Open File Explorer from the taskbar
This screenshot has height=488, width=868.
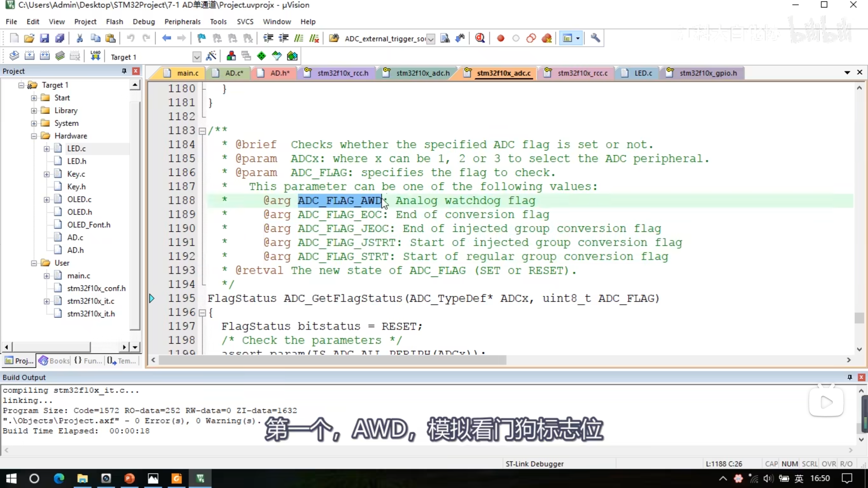coord(82,479)
